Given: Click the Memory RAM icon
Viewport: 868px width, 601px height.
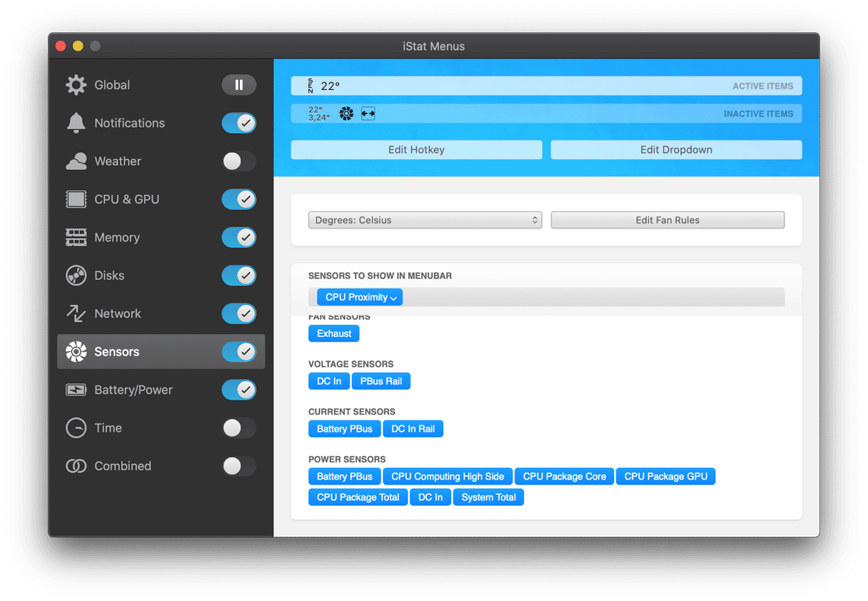Looking at the screenshot, I should tap(76, 238).
